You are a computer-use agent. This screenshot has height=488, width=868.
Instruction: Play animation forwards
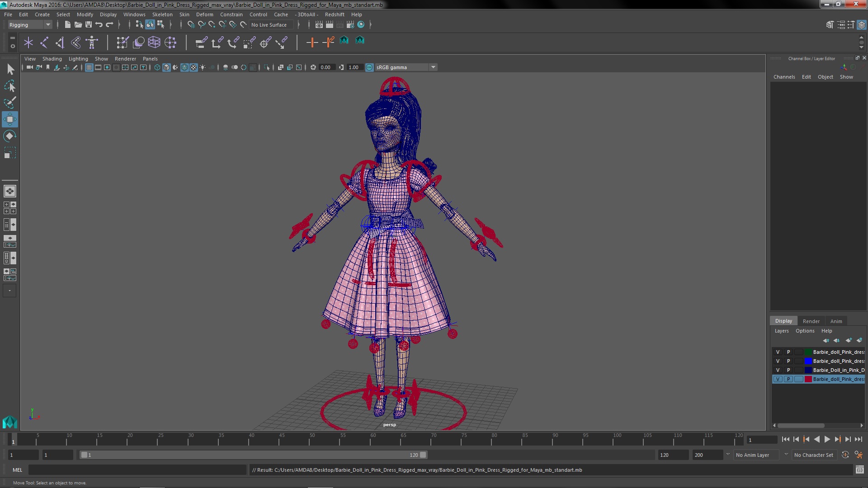click(x=827, y=439)
